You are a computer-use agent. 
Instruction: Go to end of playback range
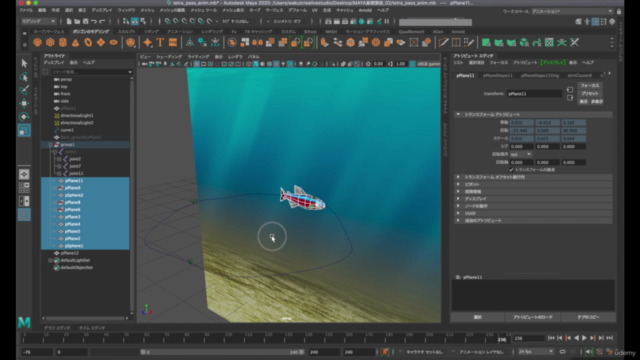(x=609, y=338)
